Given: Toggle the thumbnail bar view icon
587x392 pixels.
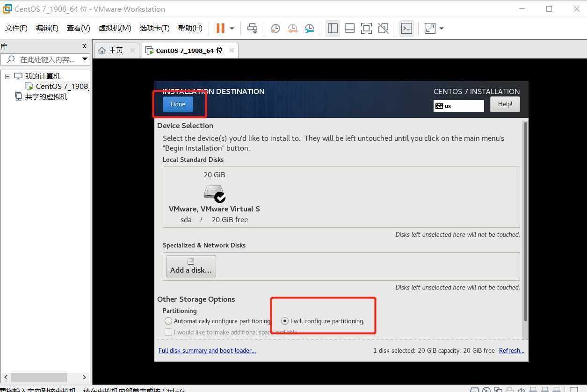Looking at the screenshot, I should pos(349,28).
